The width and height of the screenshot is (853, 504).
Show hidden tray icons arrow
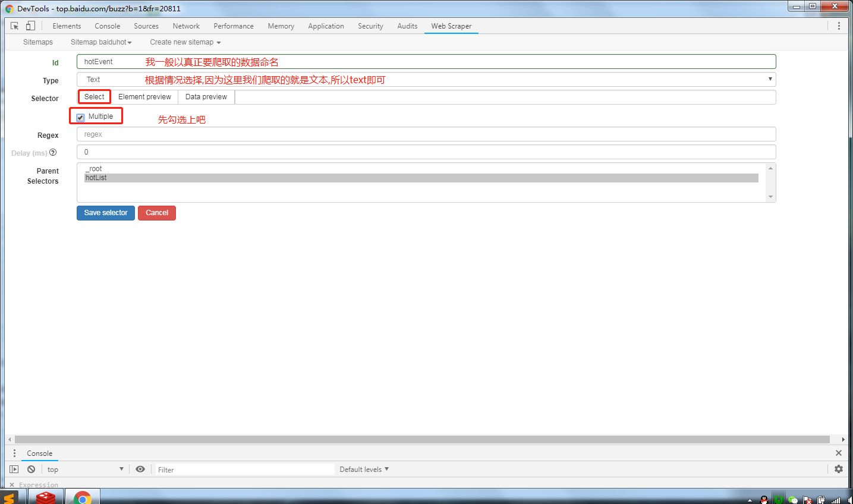[750, 500]
